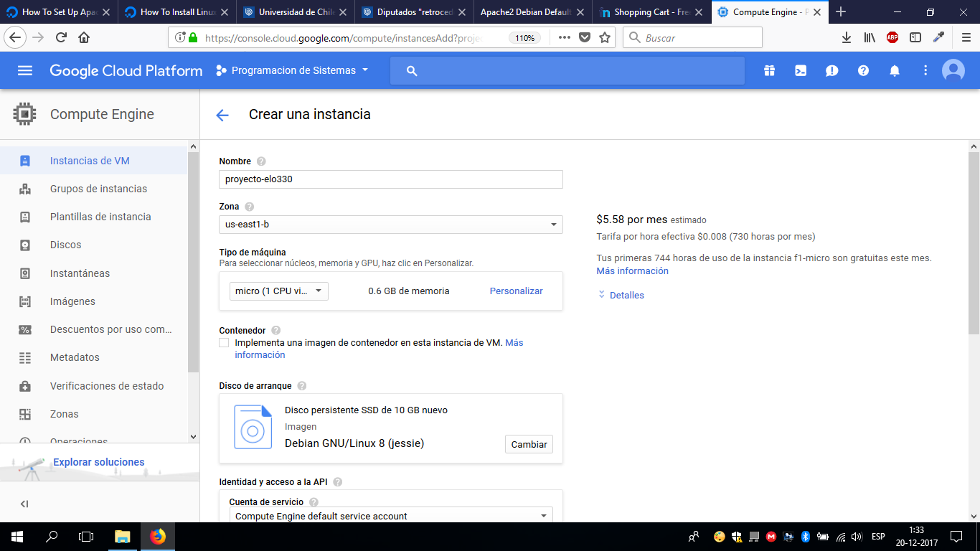Reload the page in Firefox
980x551 pixels.
61,37
